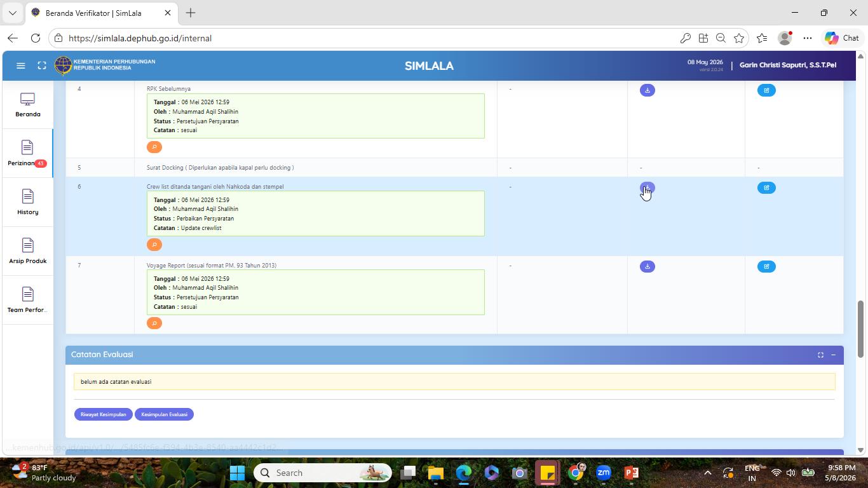Screen dimensions: 868x488
Task: Maximize the Catatan Evaluasi panel
Action: click(820, 355)
